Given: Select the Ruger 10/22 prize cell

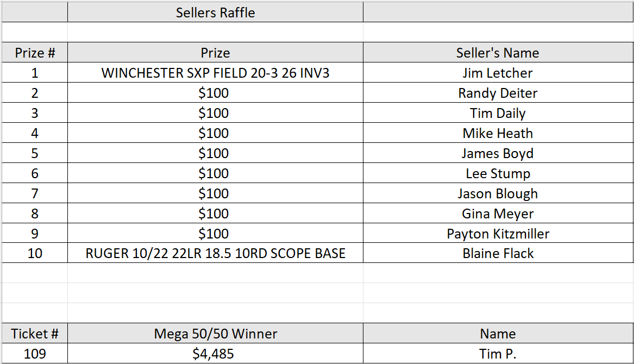Looking at the screenshot, I should click(215, 253).
